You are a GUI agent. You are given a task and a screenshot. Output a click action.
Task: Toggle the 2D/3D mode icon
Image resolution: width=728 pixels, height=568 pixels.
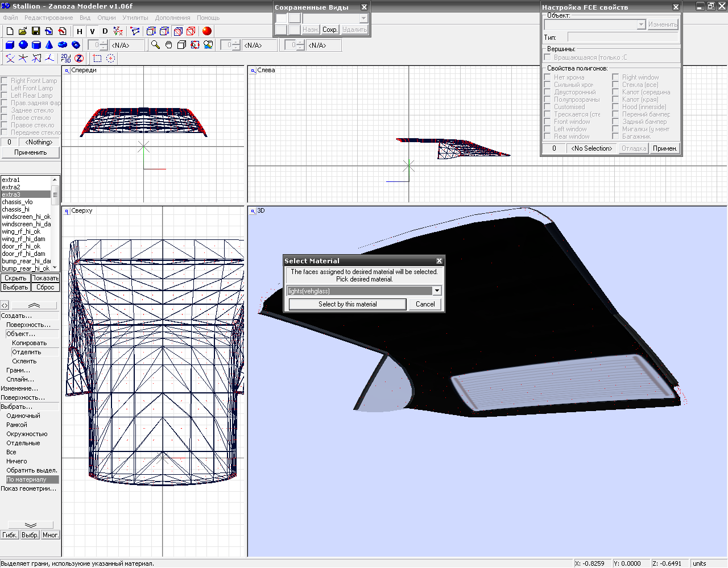[66, 58]
